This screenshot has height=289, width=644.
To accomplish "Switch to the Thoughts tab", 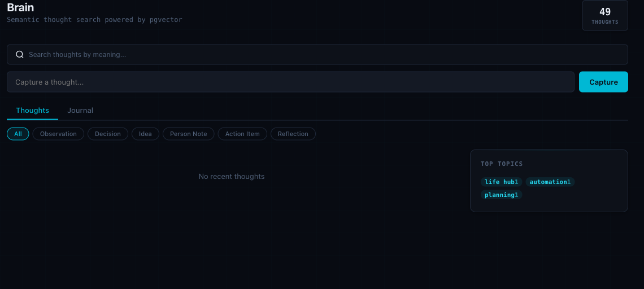I will pyautogui.click(x=32, y=111).
